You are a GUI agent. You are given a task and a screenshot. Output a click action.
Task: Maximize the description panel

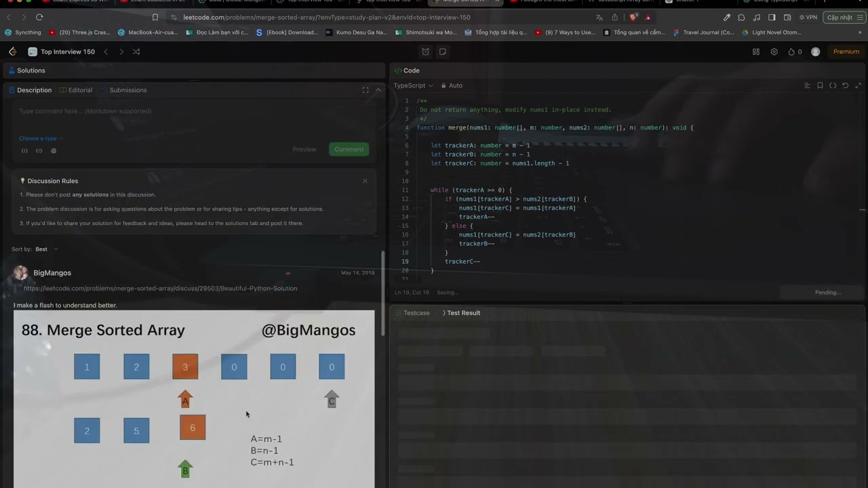tap(366, 90)
